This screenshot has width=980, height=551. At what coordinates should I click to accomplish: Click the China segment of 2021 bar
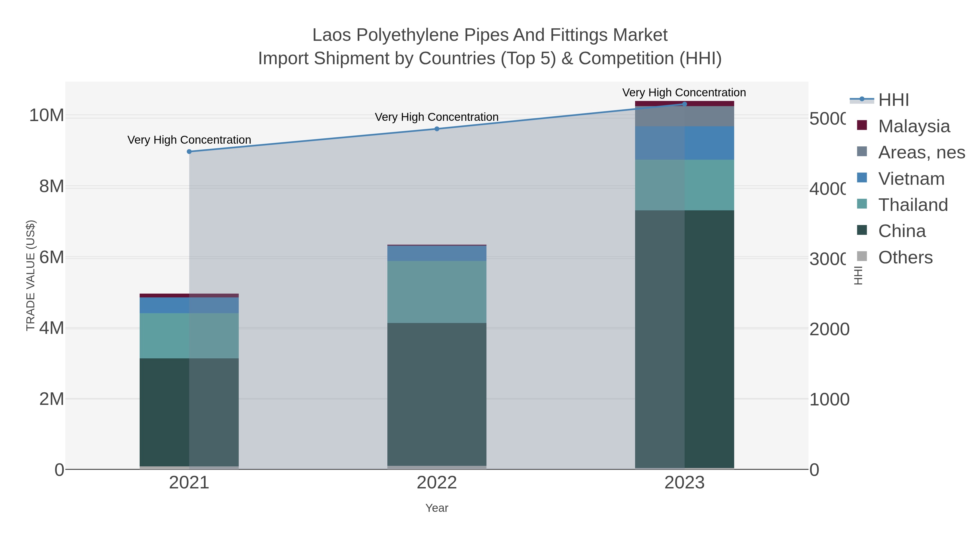pos(189,412)
